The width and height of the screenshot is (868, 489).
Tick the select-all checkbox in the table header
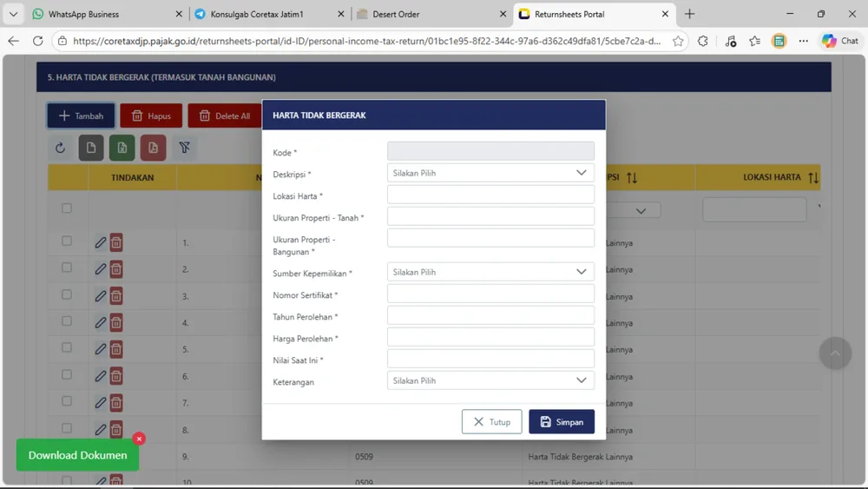tap(67, 208)
